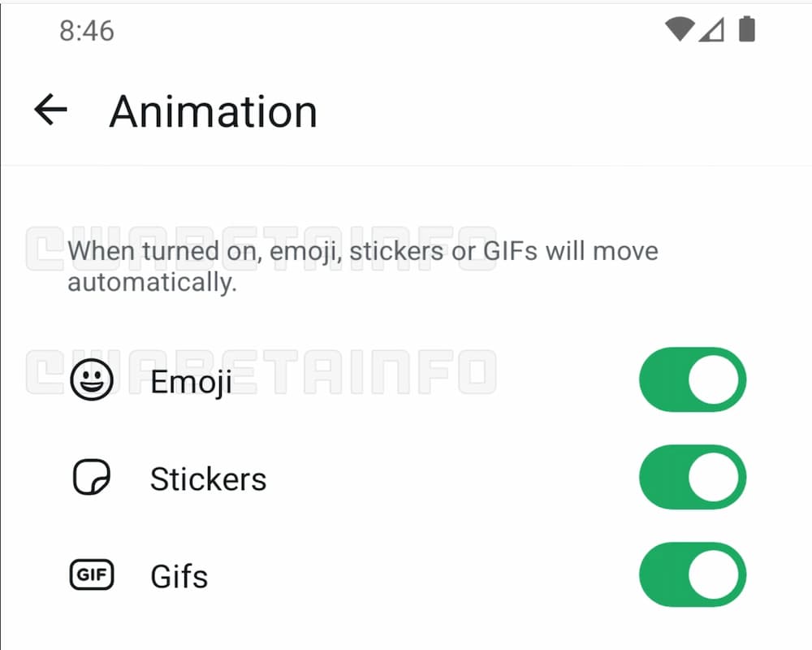Select the Gifs label text

click(179, 577)
